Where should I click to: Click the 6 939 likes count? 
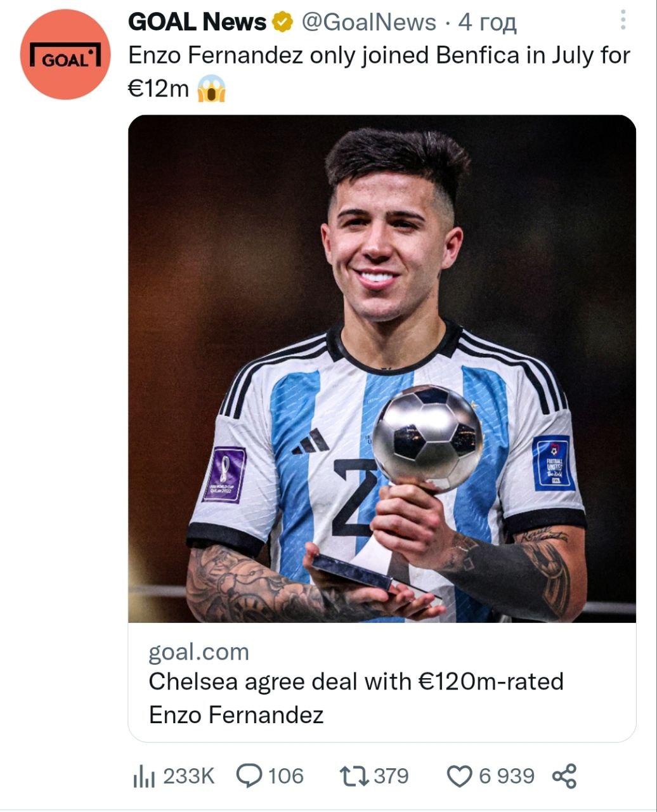[506, 776]
